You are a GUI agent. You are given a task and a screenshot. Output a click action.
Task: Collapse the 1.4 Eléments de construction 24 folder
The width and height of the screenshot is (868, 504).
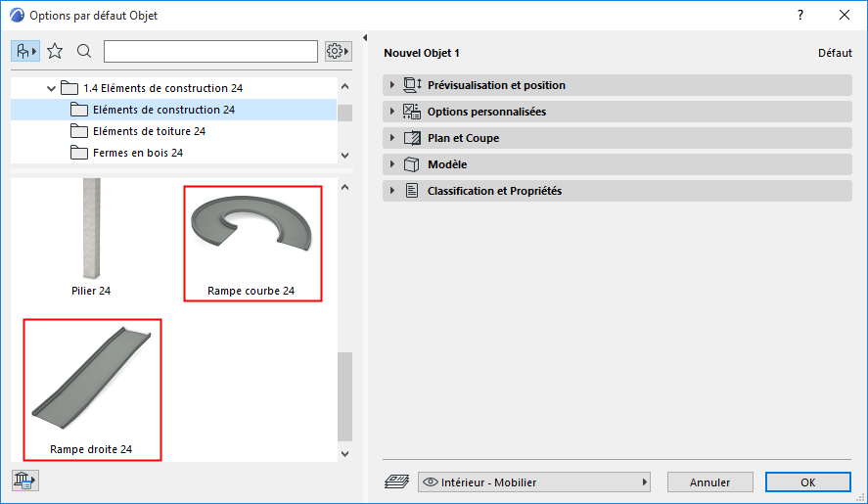coord(51,88)
